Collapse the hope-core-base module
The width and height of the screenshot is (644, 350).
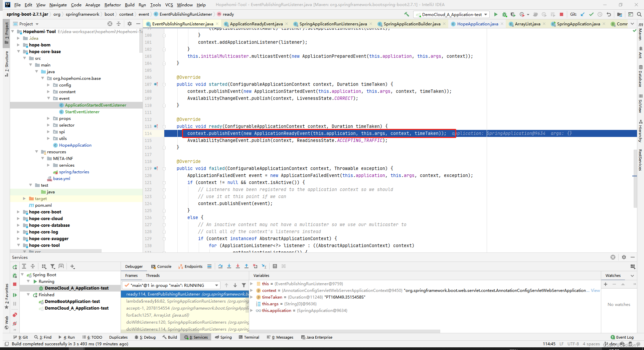18,51
